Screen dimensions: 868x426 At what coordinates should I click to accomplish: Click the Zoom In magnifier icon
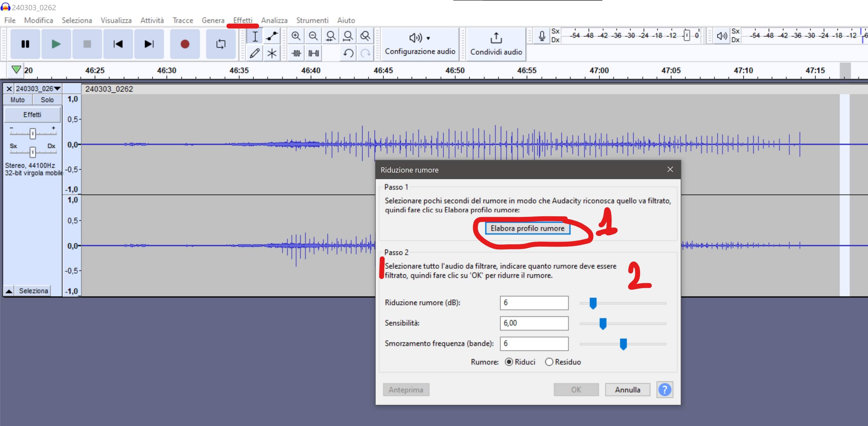click(296, 36)
